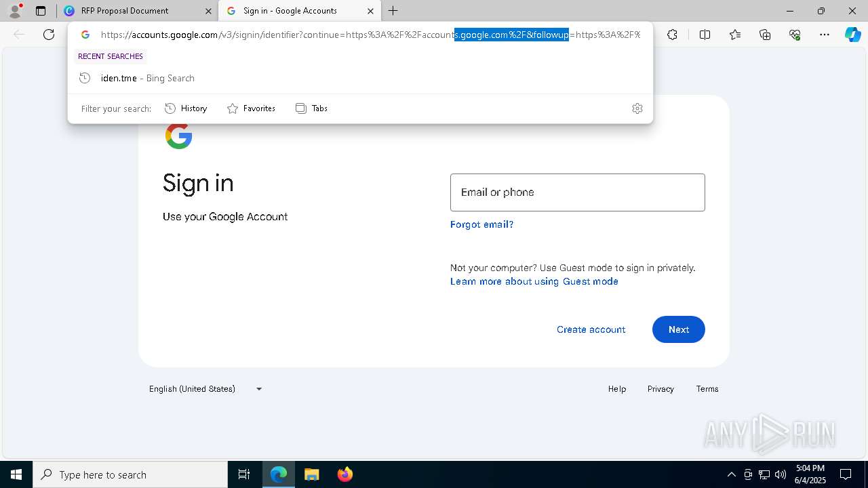Viewport: 868px width, 488px height.
Task: Open Microsoft Edge from the taskbar
Action: (x=279, y=474)
